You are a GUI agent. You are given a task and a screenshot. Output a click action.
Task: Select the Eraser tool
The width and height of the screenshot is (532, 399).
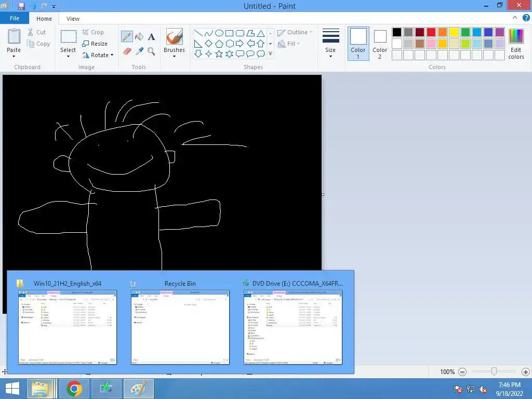click(x=127, y=51)
